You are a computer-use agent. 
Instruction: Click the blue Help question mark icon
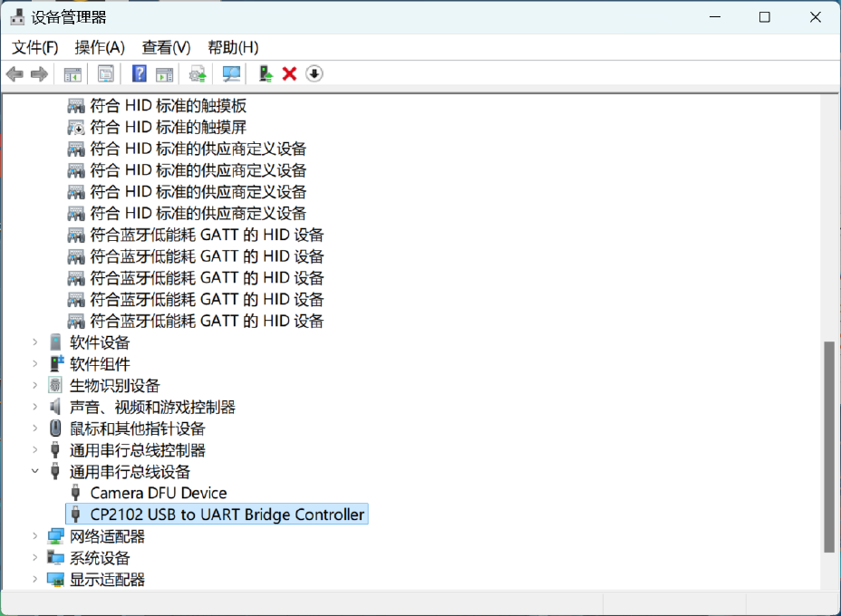point(138,73)
